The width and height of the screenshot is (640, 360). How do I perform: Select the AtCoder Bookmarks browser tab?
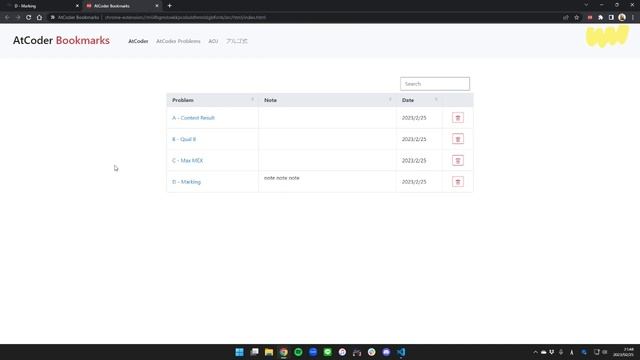tap(122, 6)
